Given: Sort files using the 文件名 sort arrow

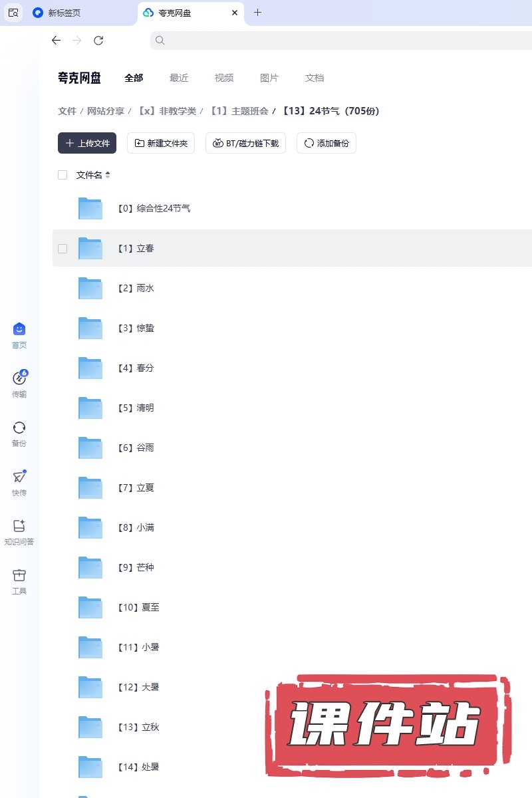Looking at the screenshot, I should pos(108,175).
